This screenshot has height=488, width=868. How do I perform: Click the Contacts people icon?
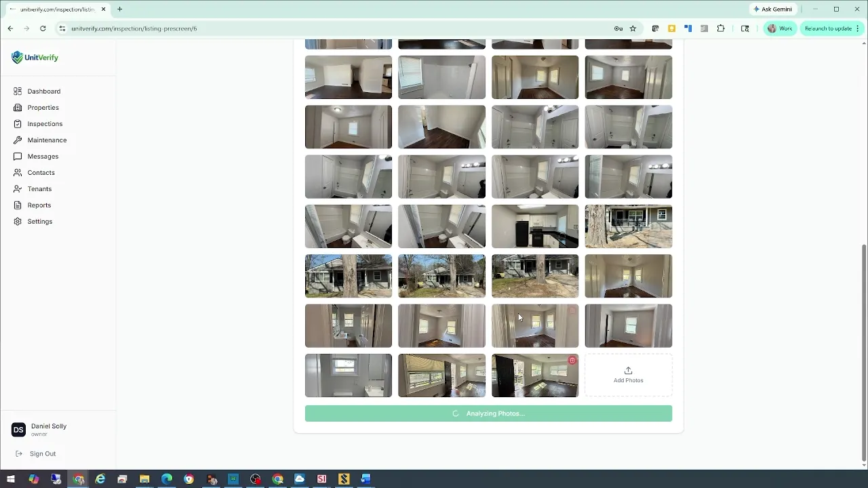coord(18,173)
